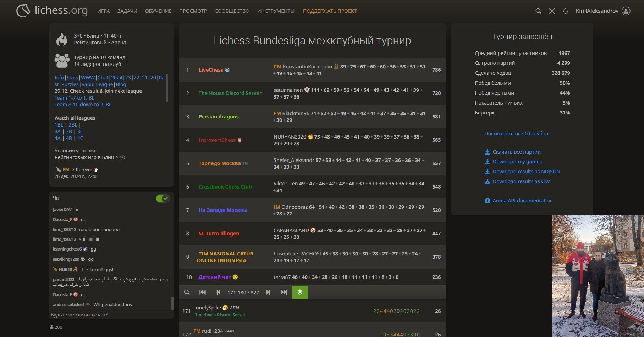Open challenges crossed swords icon
The image size is (644, 337).
pos(552,11)
